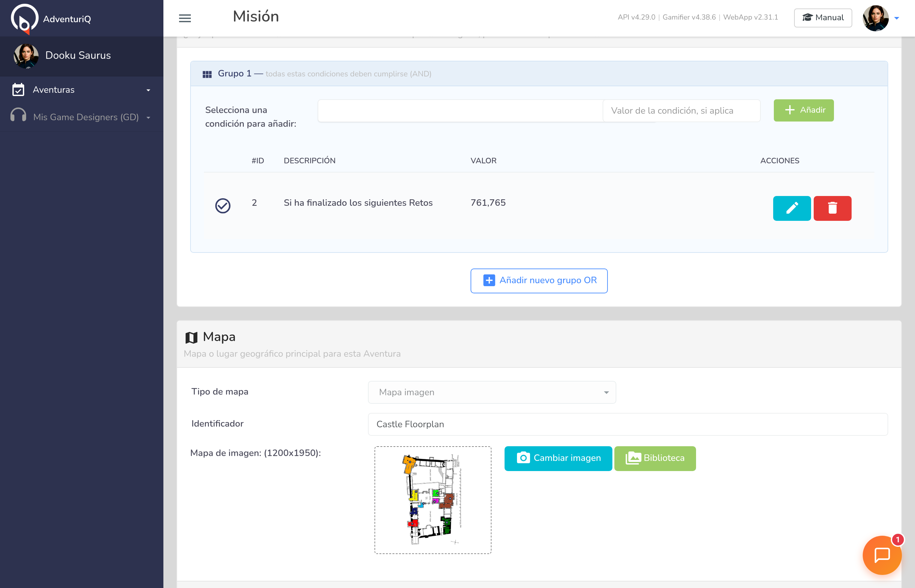
Task: Click the AdventuriQ logo icon
Action: click(25, 19)
